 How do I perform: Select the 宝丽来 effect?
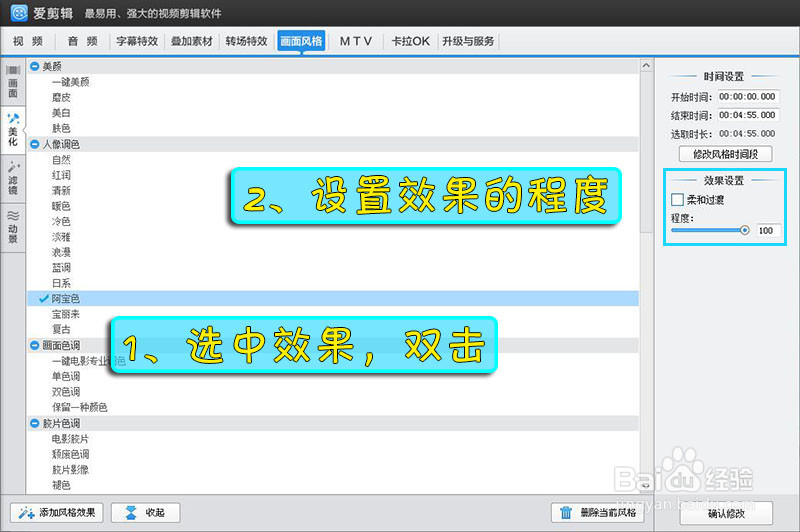coord(66,314)
